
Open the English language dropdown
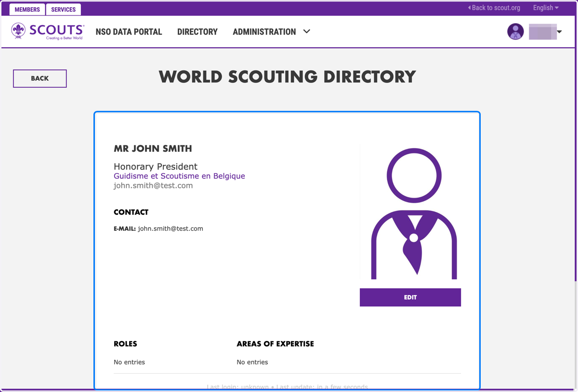point(546,8)
